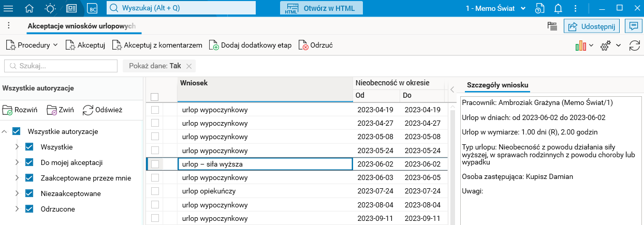This screenshot has width=644, height=225.
Task: Expand the Niezaakceptowane tree node
Action: (x=17, y=193)
